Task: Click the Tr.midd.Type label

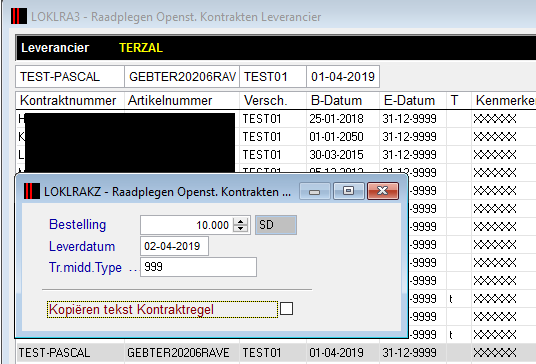Action: click(85, 268)
